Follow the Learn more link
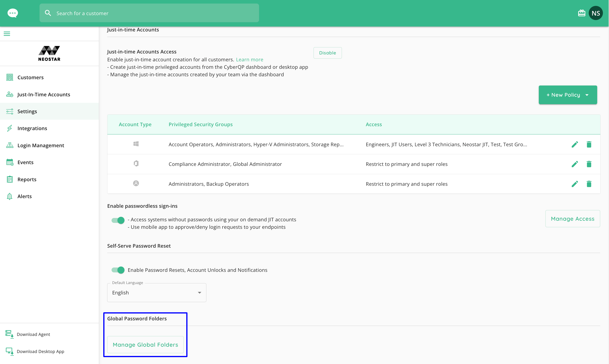609x364 pixels. click(249, 59)
